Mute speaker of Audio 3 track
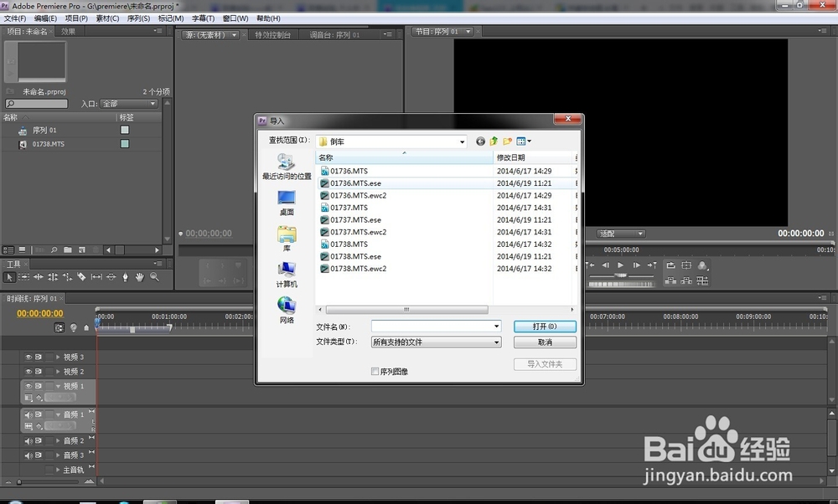The width and height of the screenshot is (838, 504). tap(28, 455)
